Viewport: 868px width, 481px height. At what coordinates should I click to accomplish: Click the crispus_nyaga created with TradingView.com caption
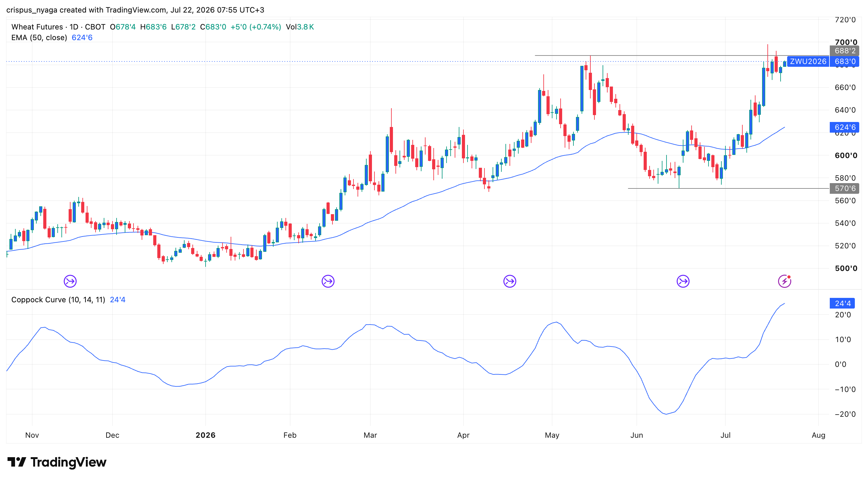[x=135, y=10]
